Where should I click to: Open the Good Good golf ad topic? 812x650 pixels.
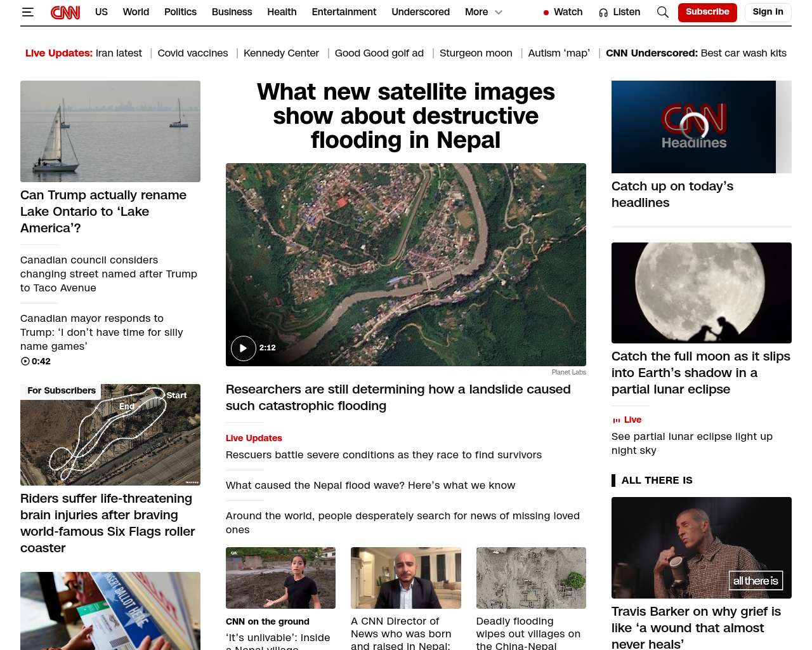(x=379, y=53)
